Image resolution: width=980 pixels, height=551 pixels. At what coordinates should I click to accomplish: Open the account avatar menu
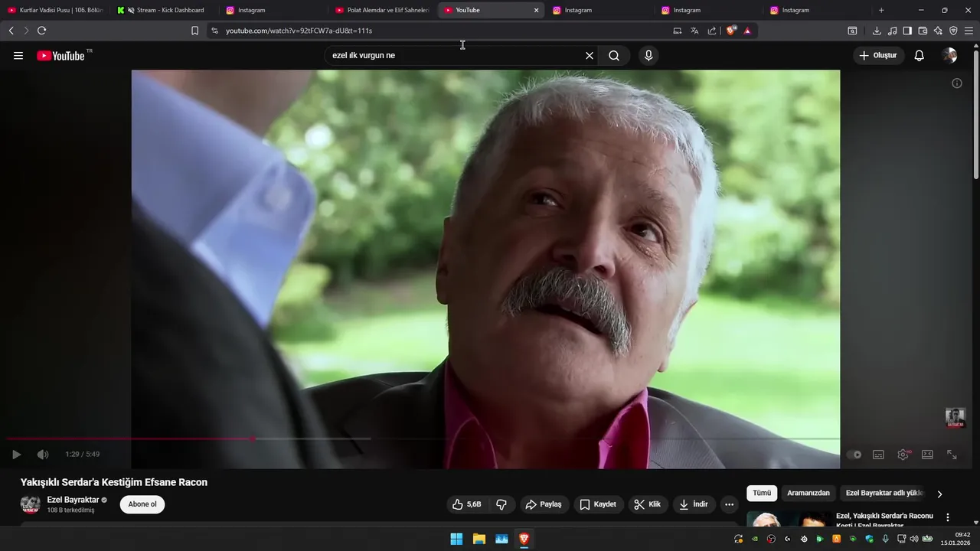click(x=949, y=56)
